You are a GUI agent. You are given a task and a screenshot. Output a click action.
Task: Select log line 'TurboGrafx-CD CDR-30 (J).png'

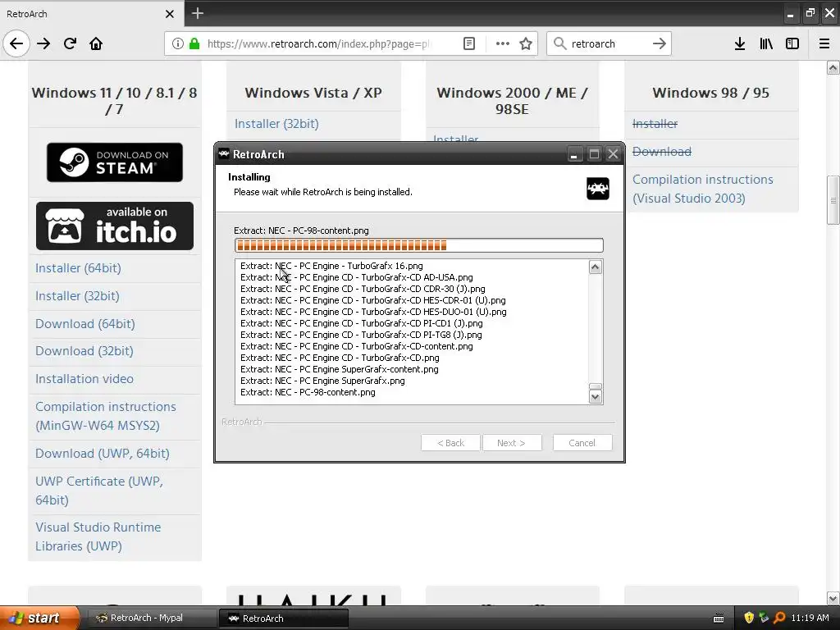[363, 289]
